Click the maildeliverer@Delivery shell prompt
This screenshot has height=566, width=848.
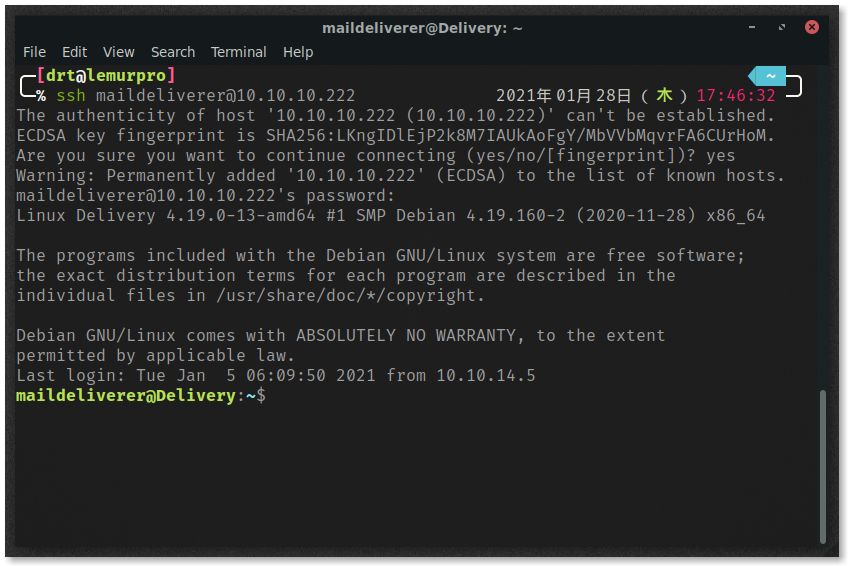click(141, 396)
